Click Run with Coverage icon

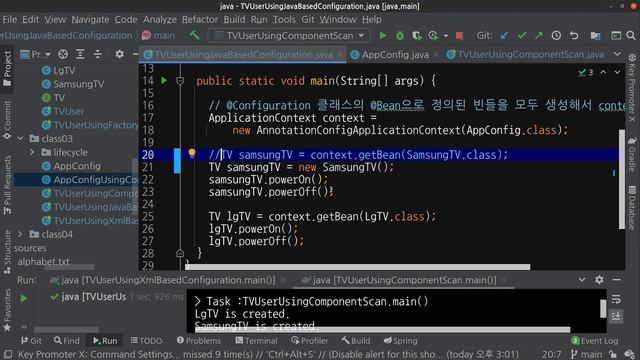[416, 36]
